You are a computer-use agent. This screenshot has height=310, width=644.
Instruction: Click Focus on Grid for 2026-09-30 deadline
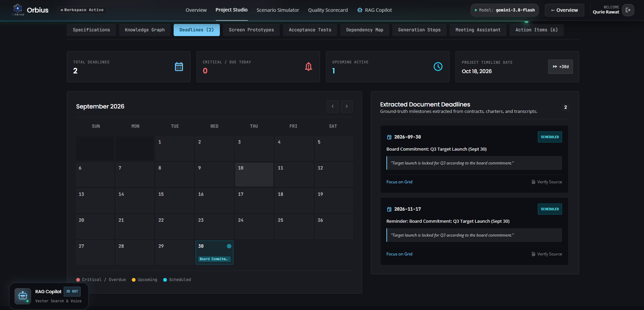(x=399, y=182)
